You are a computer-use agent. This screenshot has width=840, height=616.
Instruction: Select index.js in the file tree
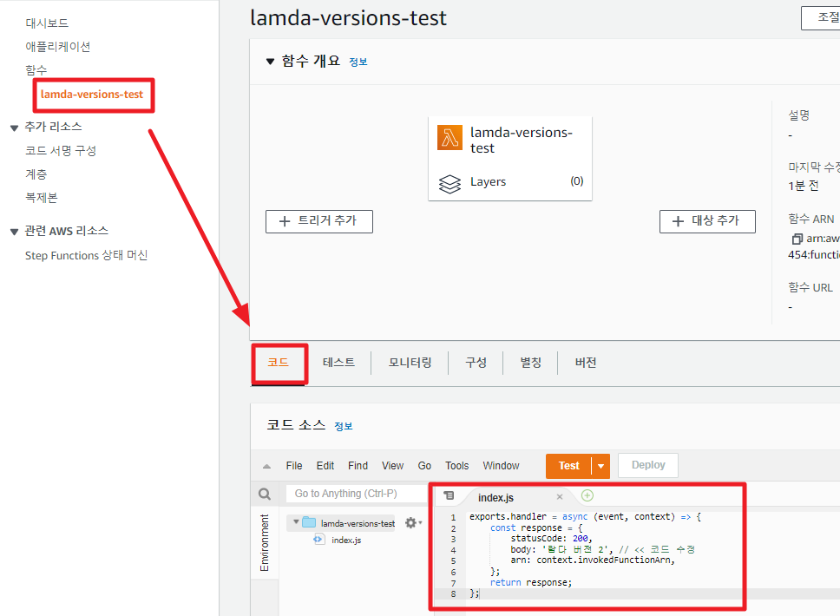click(x=346, y=540)
